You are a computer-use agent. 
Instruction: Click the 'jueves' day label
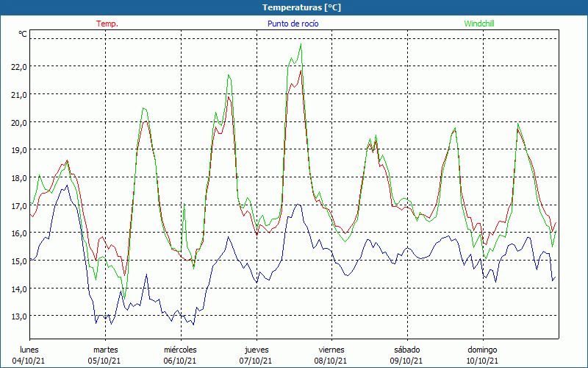click(257, 350)
